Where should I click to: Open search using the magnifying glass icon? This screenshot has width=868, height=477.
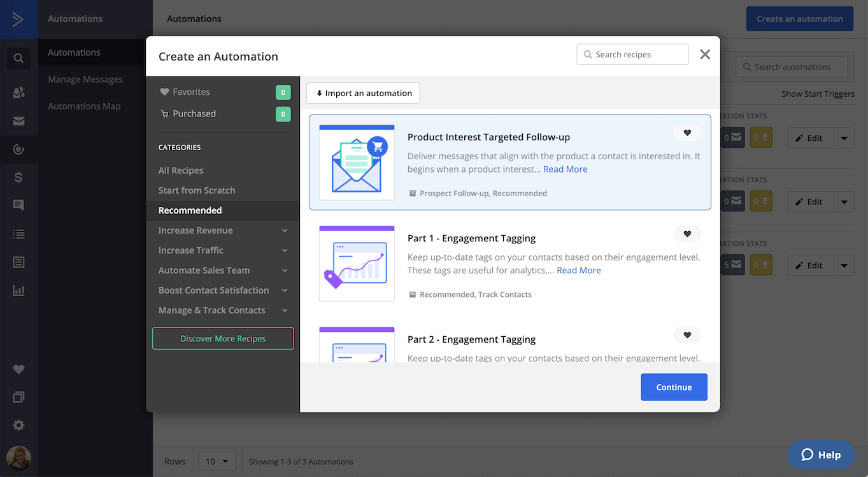coord(18,58)
